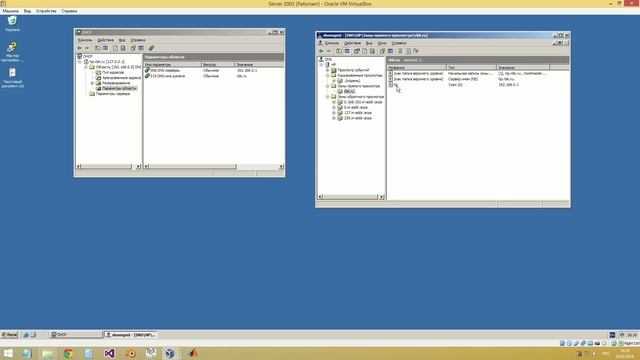Click Visual Studio in host taskbar
This screenshot has width=640, height=360.
(x=109, y=353)
